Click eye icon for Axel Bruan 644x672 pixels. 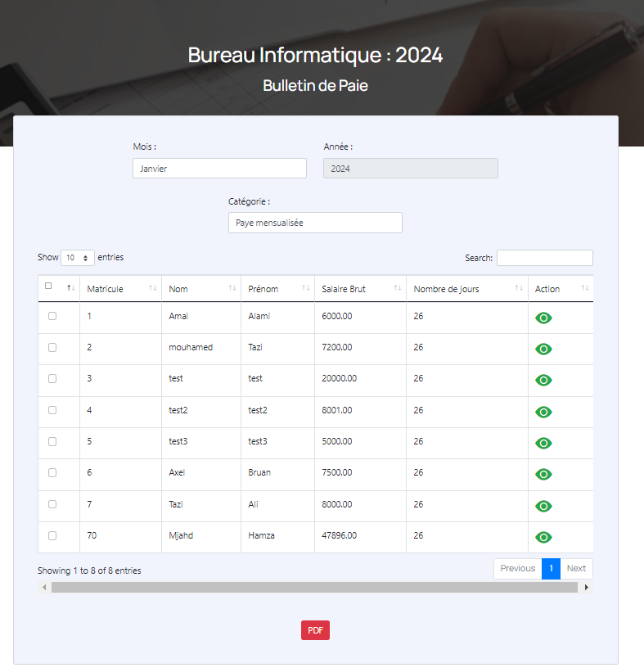click(543, 474)
